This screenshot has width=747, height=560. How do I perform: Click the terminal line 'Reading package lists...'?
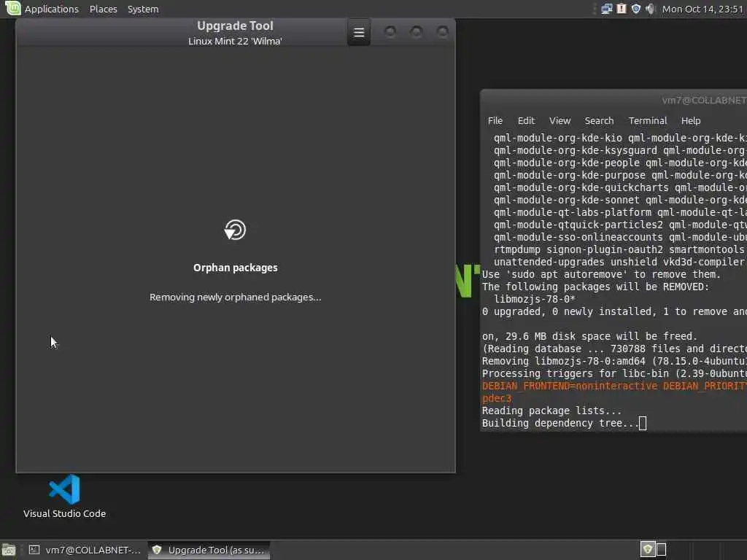point(551,411)
